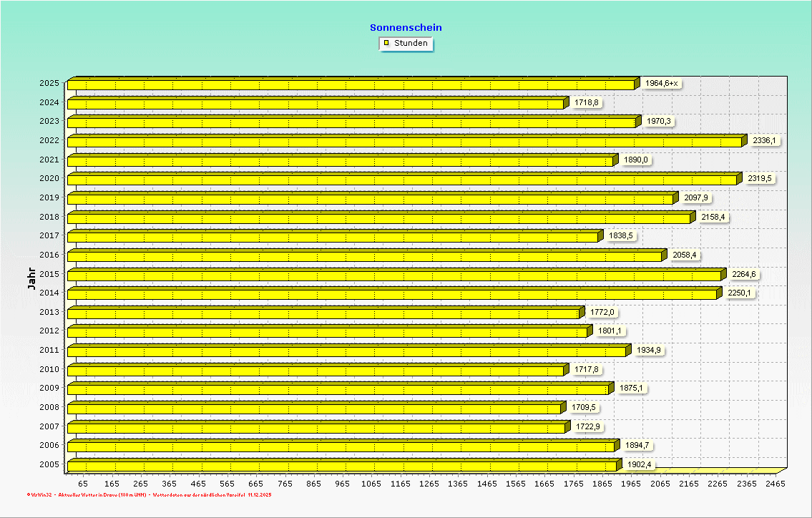The width and height of the screenshot is (812, 518).
Task: Click the Jahr axis title
Action: [x=31, y=278]
